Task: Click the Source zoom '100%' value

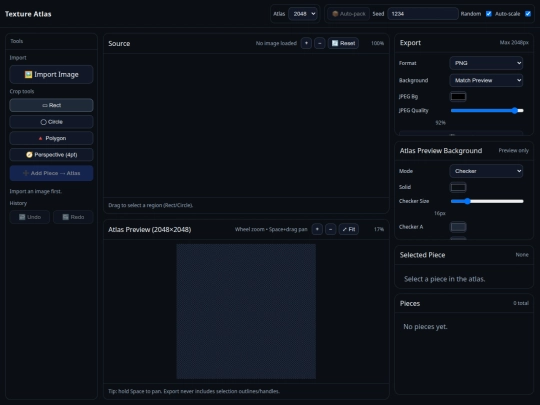Action: 377,43
